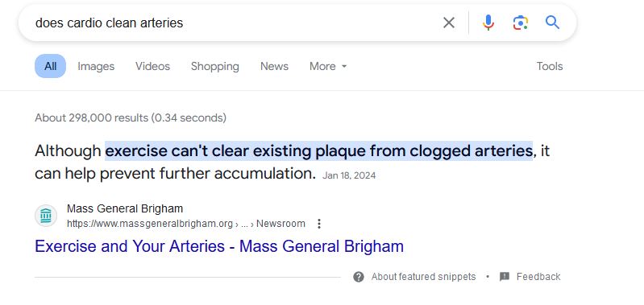Image resolution: width=644 pixels, height=305 pixels.
Task: Expand the More dropdown
Action: pyautogui.click(x=328, y=67)
